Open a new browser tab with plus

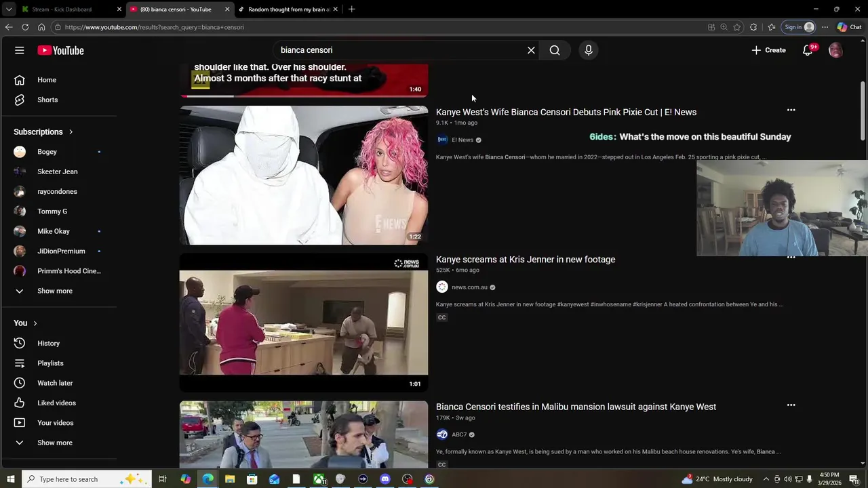tap(351, 9)
